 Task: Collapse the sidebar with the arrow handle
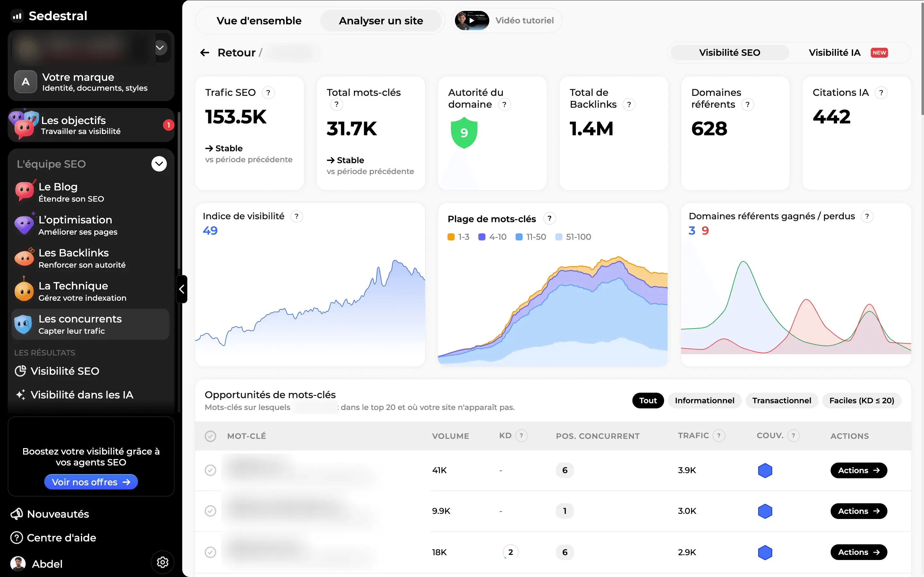(182, 289)
